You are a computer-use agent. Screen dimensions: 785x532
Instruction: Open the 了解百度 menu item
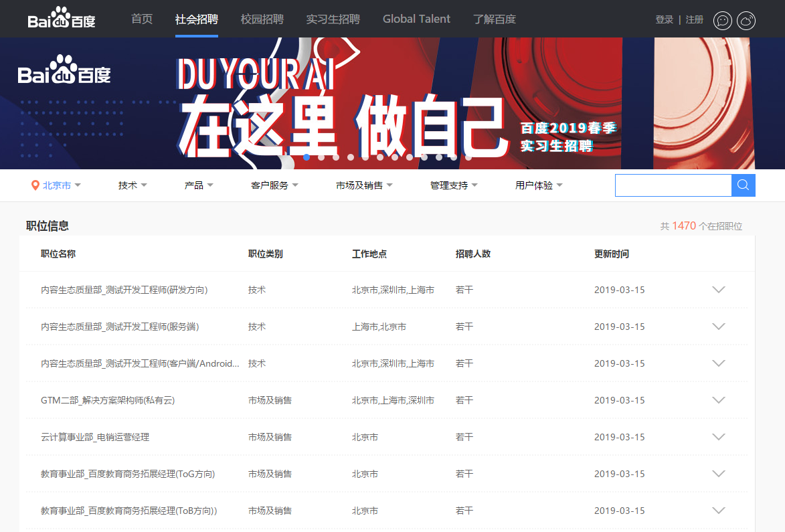point(494,19)
